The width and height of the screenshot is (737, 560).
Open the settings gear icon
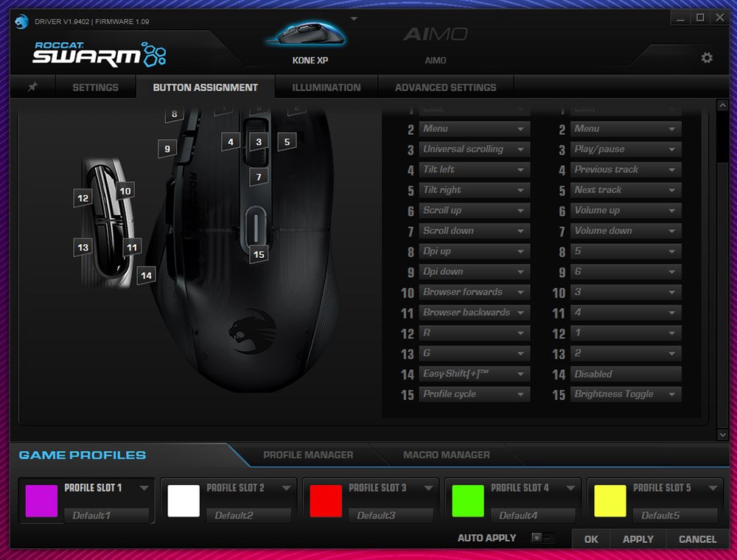[707, 57]
